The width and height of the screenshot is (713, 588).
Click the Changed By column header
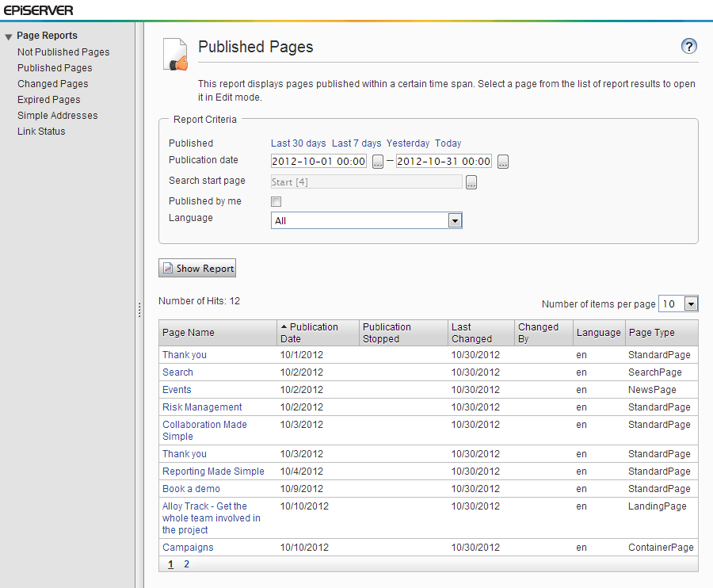click(x=543, y=333)
